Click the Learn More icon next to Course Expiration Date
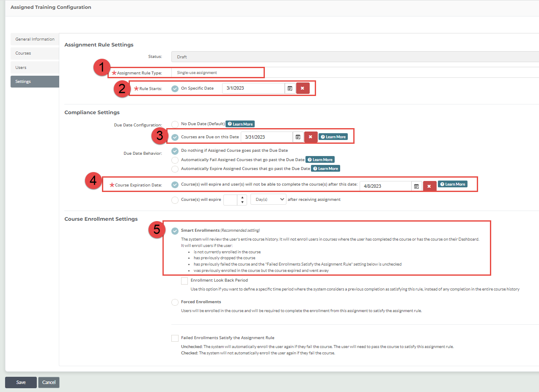 pos(453,184)
